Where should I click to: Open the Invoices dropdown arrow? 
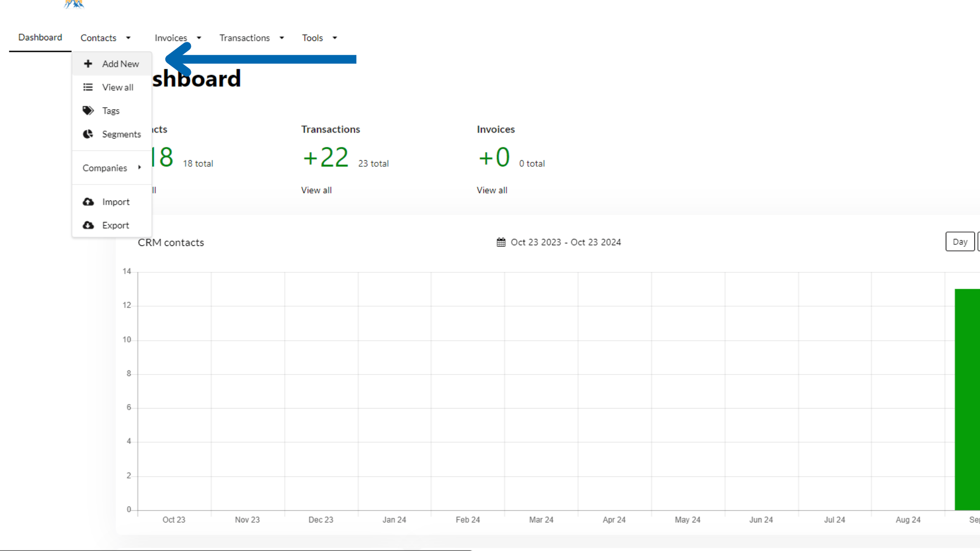click(199, 38)
